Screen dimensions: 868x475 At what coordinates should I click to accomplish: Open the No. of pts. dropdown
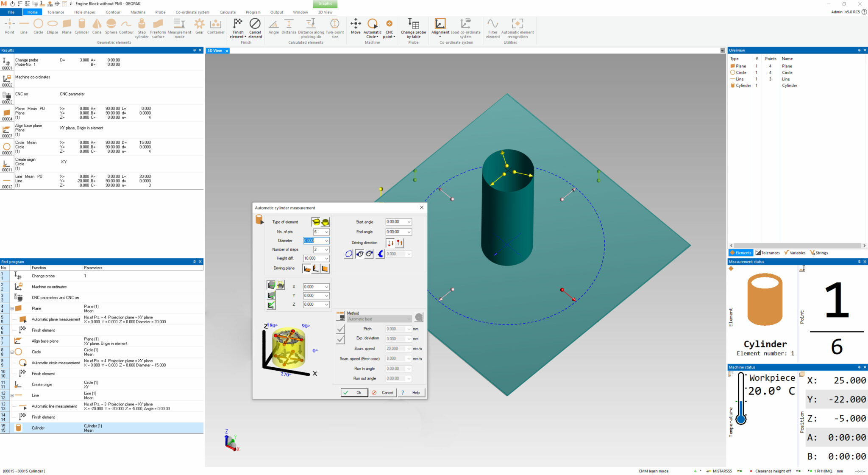(326, 232)
